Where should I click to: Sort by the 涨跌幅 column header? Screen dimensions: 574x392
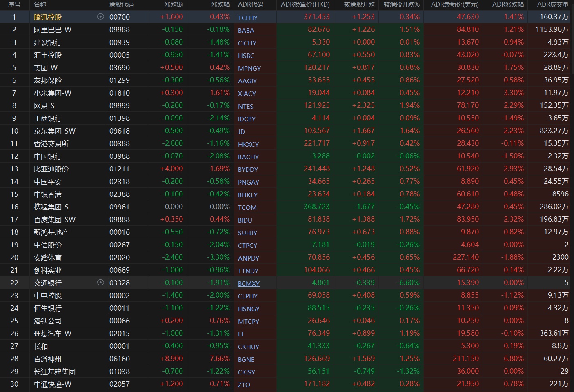tap(220, 4)
